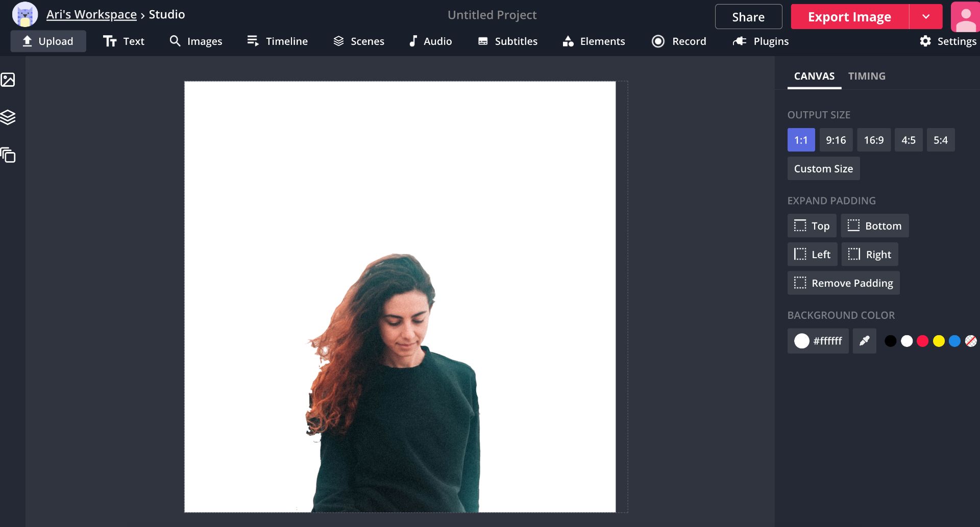Open the Images search
Viewport: 980px width, 527px height.
pos(196,41)
